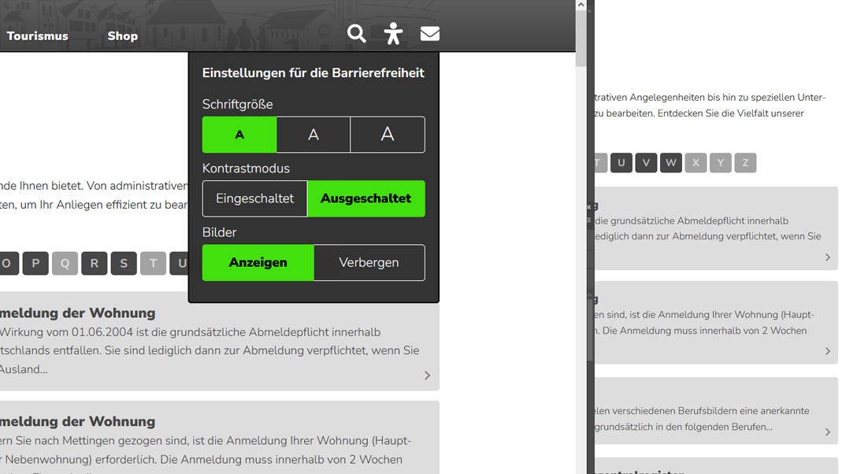This screenshot has width=868, height=474.
Task: Click the scrollbar up arrow
Action: tap(581, 6)
